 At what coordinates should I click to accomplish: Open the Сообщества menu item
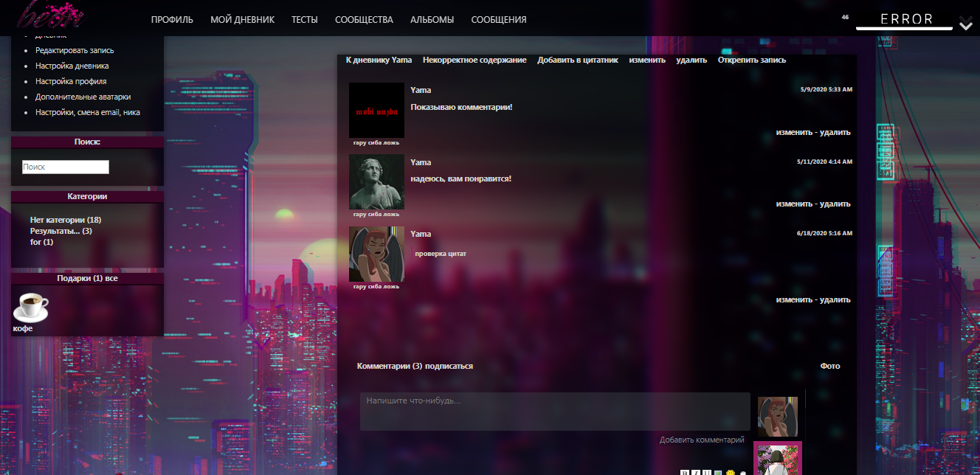364,20
